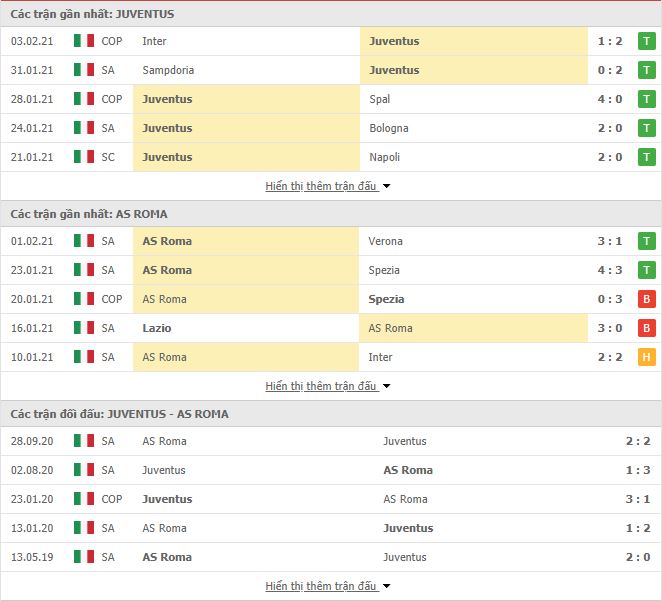The width and height of the screenshot is (662, 601).
Task: Expand more head-to-head matches dropdown arrow
Action: 386,586
